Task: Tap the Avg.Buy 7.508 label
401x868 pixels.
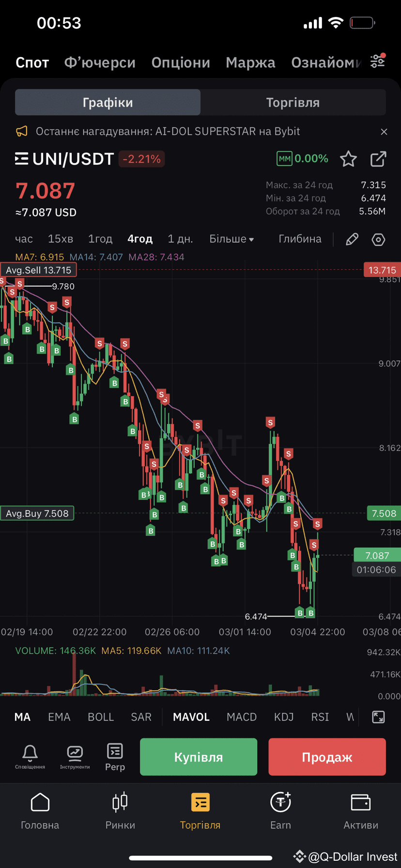Action: [37, 513]
